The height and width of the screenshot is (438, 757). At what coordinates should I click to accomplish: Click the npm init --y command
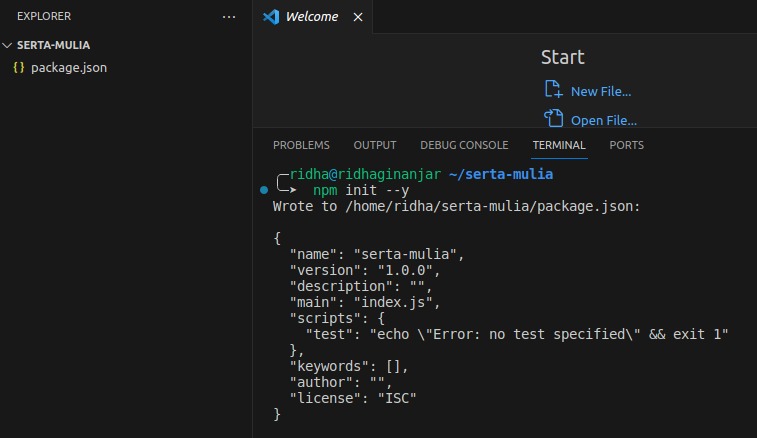(361, 190)
